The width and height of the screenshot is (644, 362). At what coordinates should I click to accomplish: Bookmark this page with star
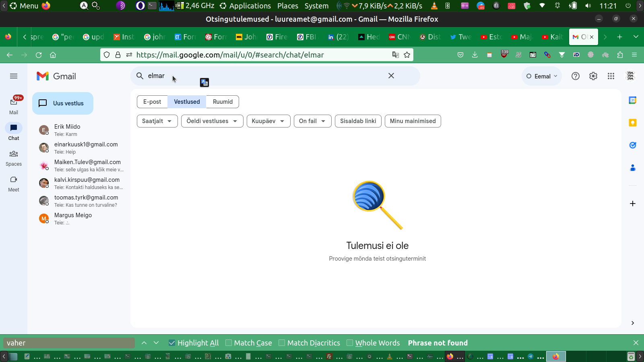pos(407,55)
